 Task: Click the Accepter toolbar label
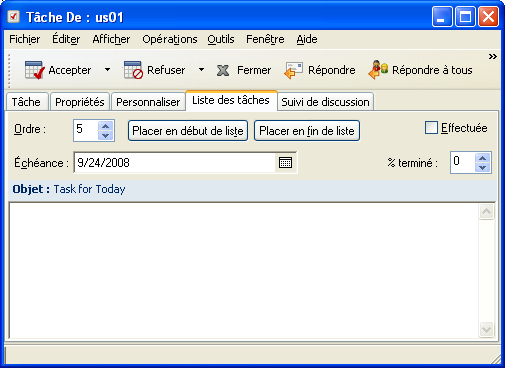tap(70, 70)
